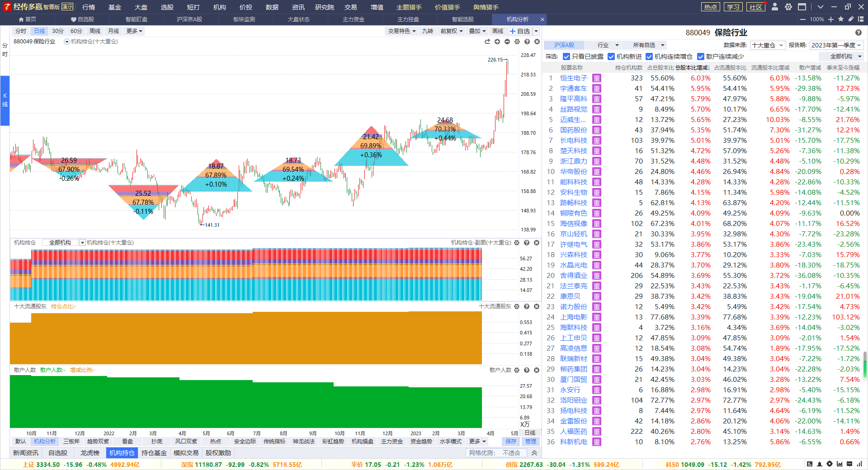
Task: Toggle 机构新进 checkbox
Action: point(611,56)
